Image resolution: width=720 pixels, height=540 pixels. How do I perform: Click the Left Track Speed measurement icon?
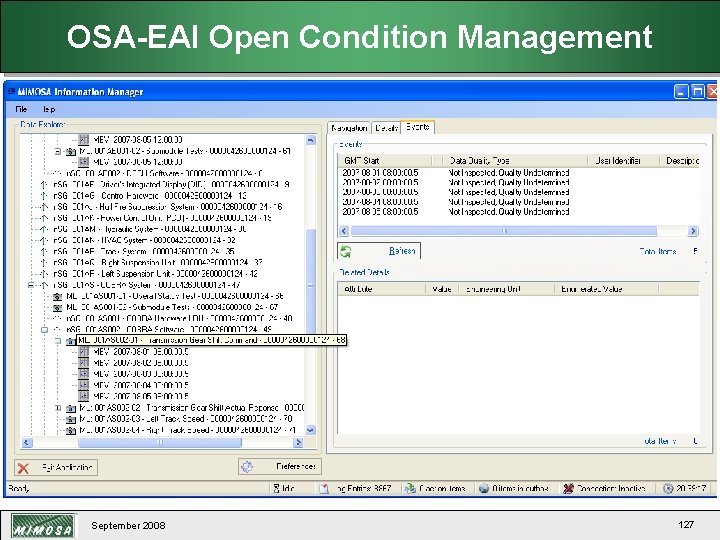point(71,419)
